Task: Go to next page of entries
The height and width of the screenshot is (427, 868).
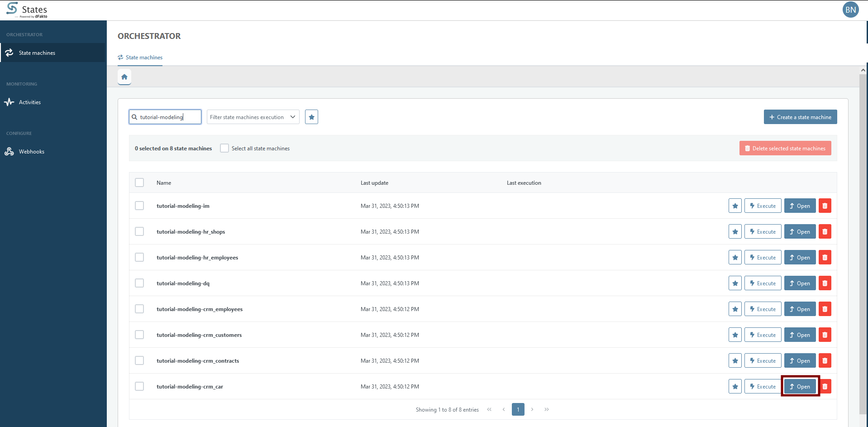Action: click(532, 409)
